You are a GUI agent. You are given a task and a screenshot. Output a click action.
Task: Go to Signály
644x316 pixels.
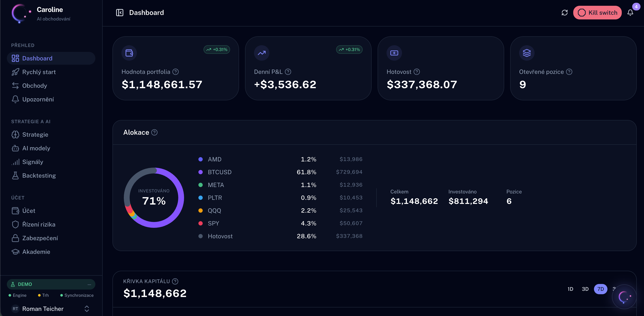51,162
